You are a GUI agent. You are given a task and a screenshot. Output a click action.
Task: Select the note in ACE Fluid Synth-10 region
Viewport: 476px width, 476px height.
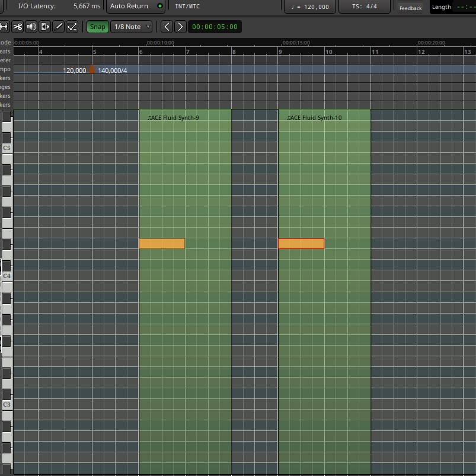click(301, 244)
